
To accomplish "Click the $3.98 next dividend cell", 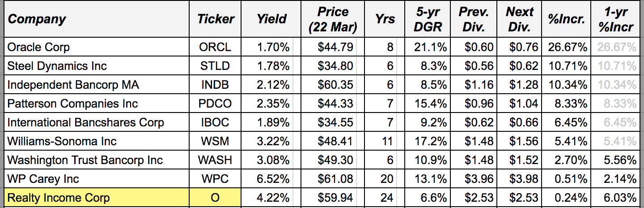I will point(519,179).
